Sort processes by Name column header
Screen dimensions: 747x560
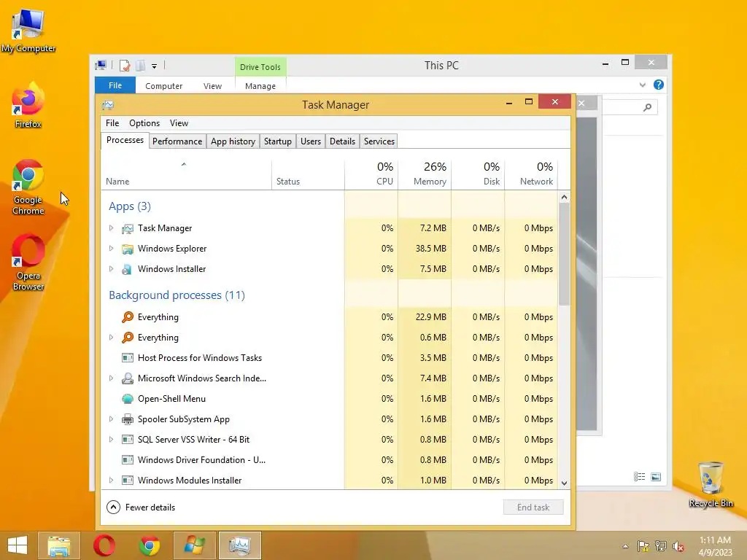coord(186,174)
